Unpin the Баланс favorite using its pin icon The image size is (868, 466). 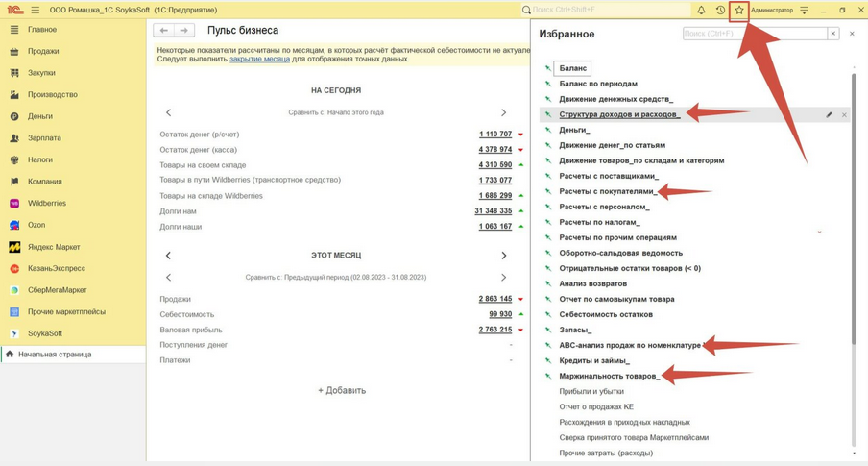[548, 68]
